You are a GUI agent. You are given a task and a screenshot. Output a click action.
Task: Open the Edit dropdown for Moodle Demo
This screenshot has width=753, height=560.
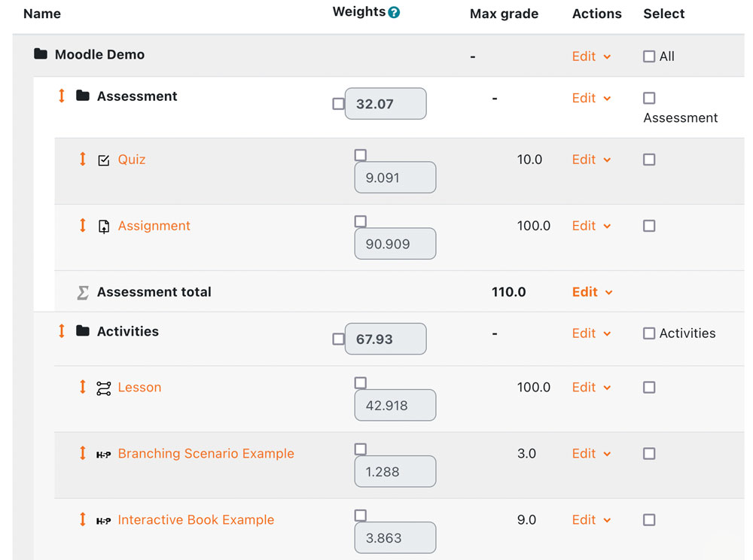coord(591,56)
